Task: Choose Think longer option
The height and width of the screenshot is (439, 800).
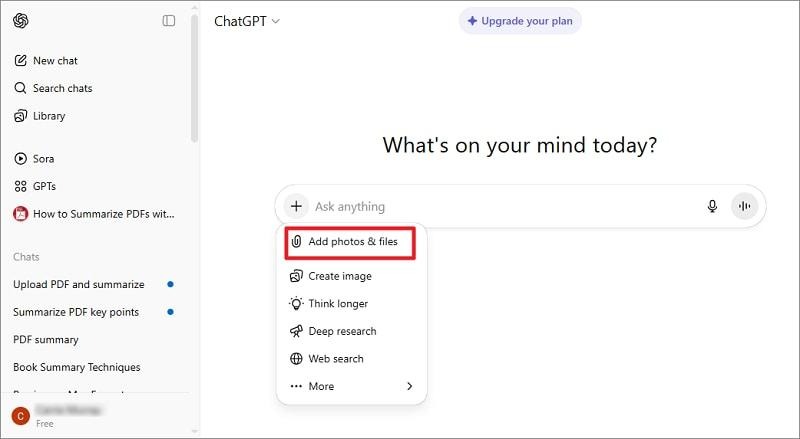Action: pos(337,304)
